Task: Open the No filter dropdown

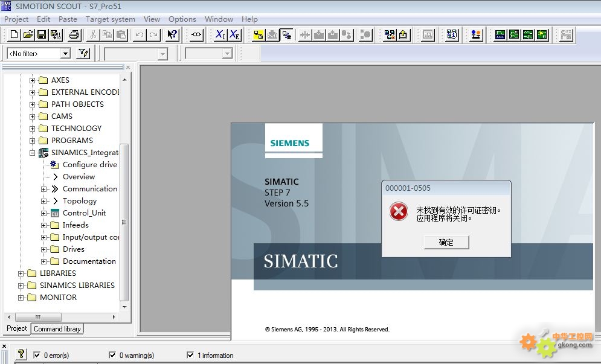Action: (66, 54)
